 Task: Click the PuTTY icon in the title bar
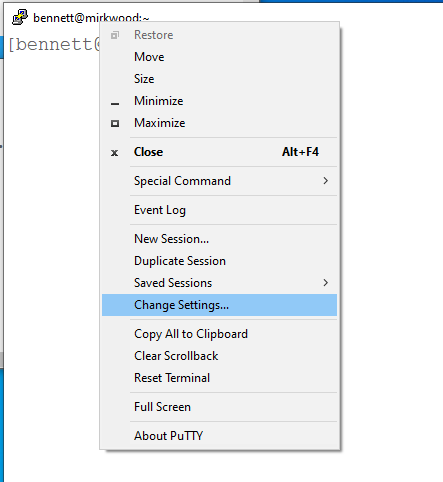click(x=20, y=17)
